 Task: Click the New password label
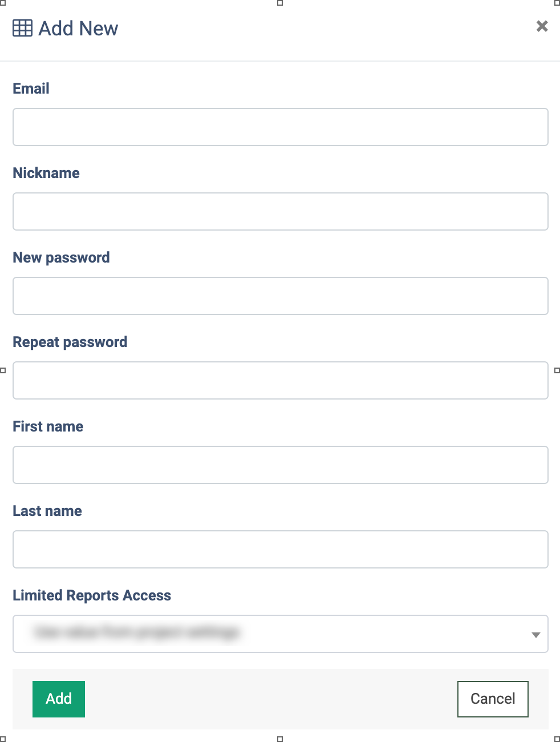point(62,257)
